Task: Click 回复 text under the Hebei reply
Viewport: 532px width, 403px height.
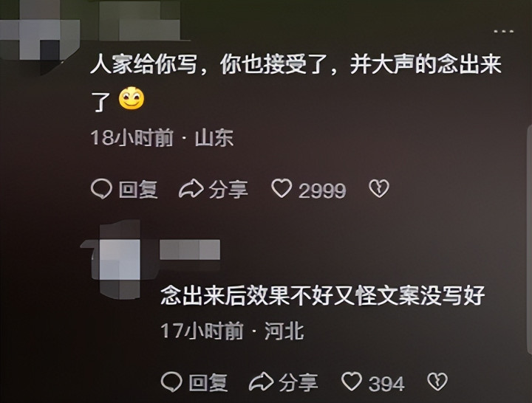Action: (208, 382)
